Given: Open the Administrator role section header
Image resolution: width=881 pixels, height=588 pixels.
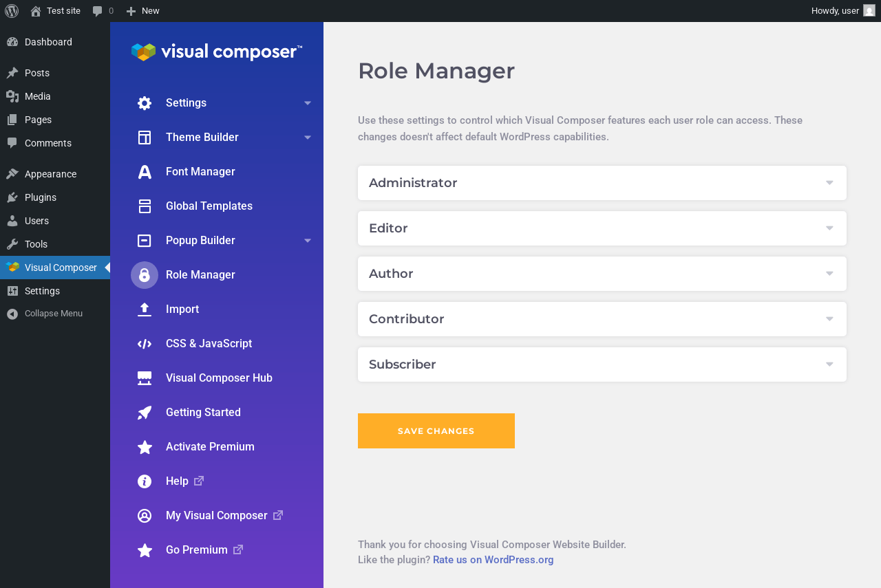Looking at the screenshot, I should pyautogui.click(x=602, y=183).
